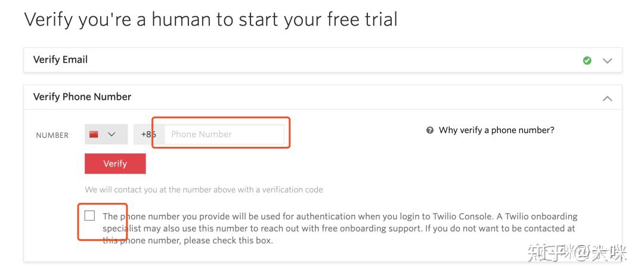The image size is (644, 280).
Task: Open the "Why verify a phone number?" link
Action: (x=496, y=130)
